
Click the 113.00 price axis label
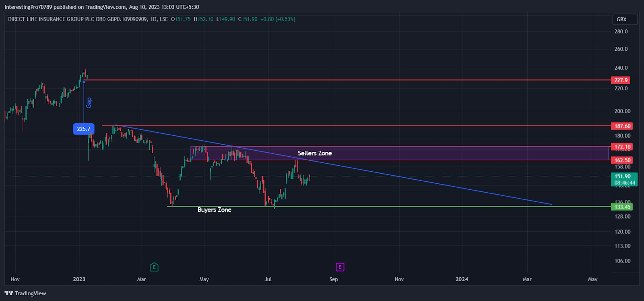pos(623,246)
